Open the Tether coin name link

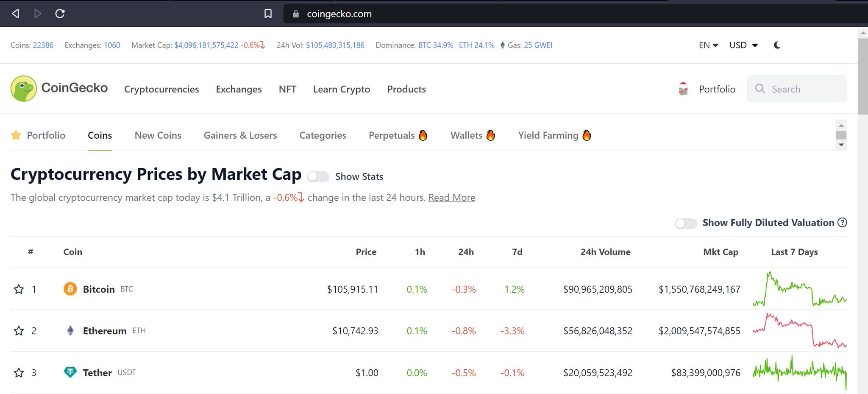[x=97, y=373]
